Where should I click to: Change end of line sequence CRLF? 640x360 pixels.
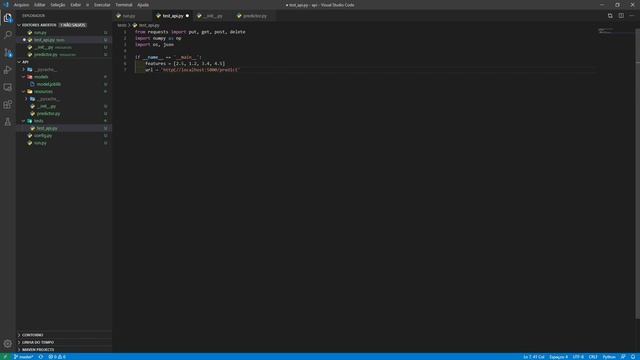pyautogui.click(x=593, y=357)
